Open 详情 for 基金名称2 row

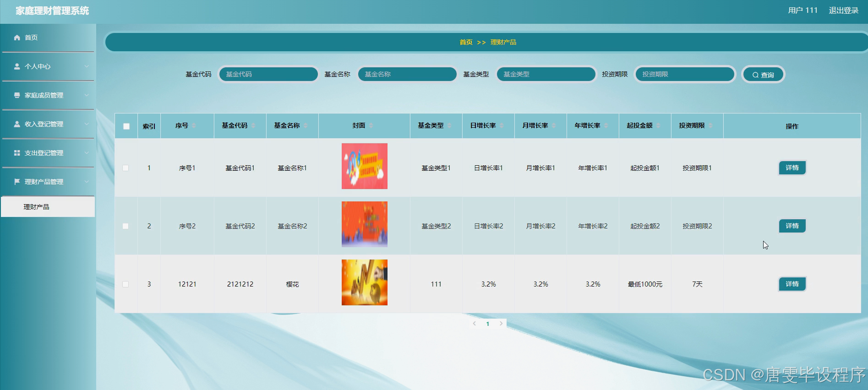coord(792,226)
